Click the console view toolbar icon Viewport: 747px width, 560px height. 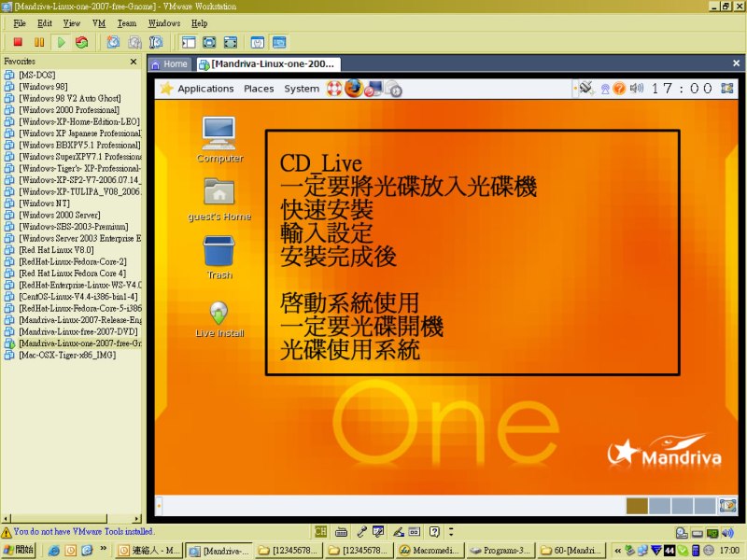point(279,42)
